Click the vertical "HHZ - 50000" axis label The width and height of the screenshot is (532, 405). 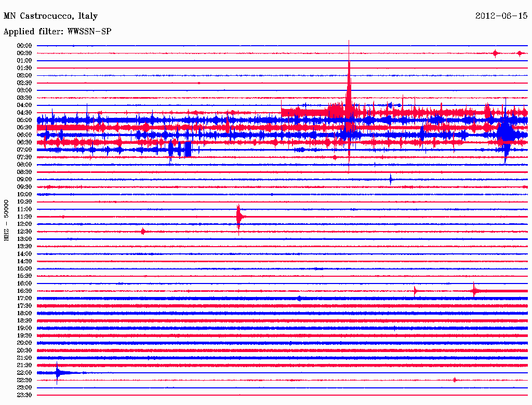(6, 220)
